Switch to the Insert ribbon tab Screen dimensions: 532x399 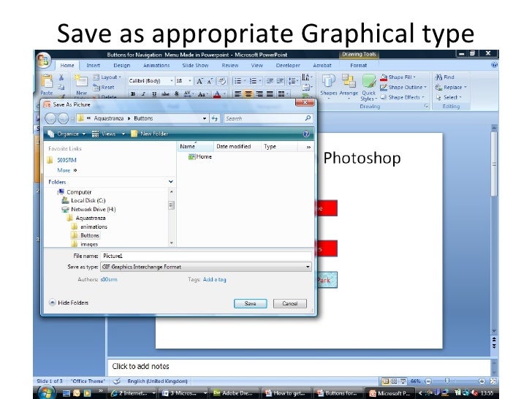93,66
